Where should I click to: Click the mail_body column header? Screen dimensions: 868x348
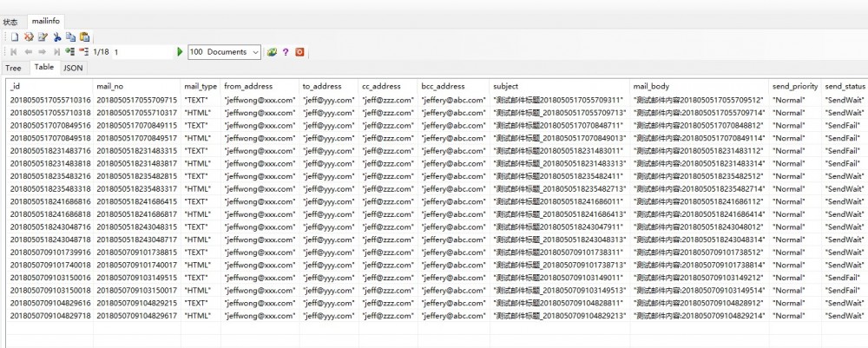point(700,86)
